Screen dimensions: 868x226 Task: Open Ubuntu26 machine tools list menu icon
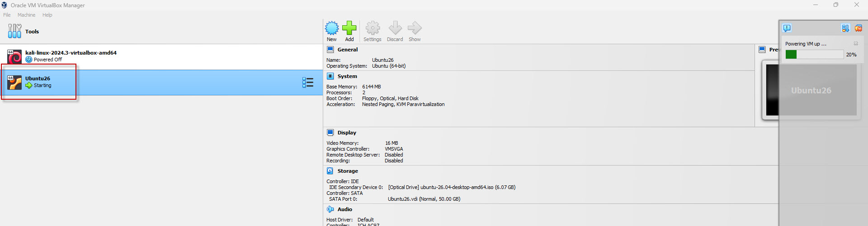click(308, 82)
